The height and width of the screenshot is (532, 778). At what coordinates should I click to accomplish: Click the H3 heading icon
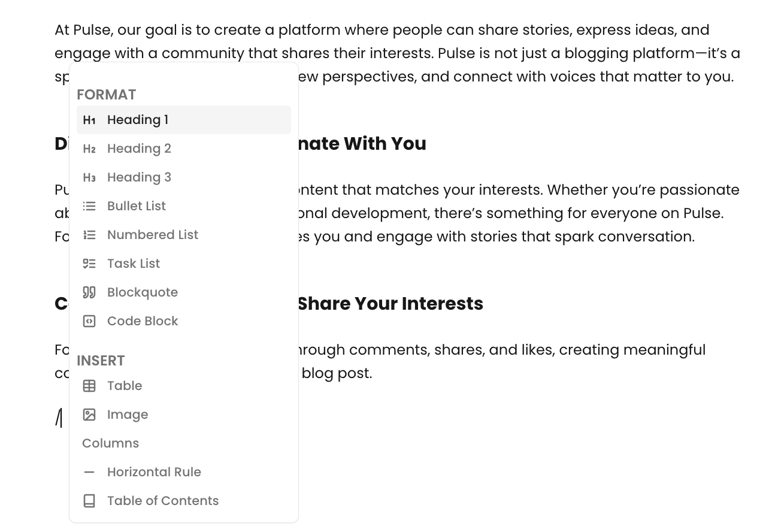[x=89, y=177]
